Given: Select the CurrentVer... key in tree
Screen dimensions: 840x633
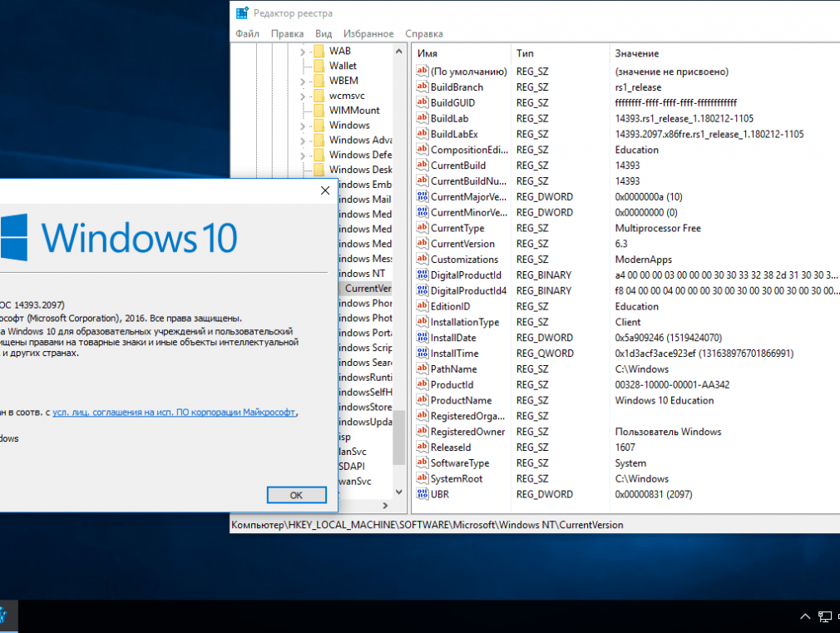Looking at the screenshot, I should (x=368, y=289).
